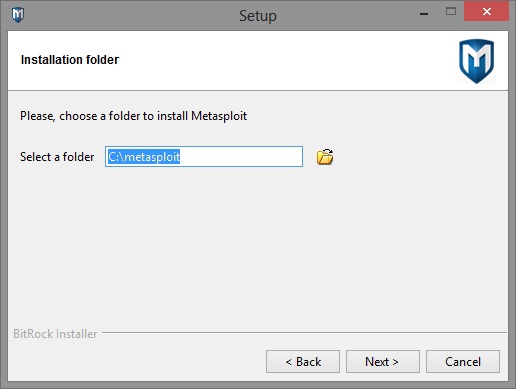Screen dimensions: 516x389
Task: Click the Setup title bar text
Action: pos(258,16)
